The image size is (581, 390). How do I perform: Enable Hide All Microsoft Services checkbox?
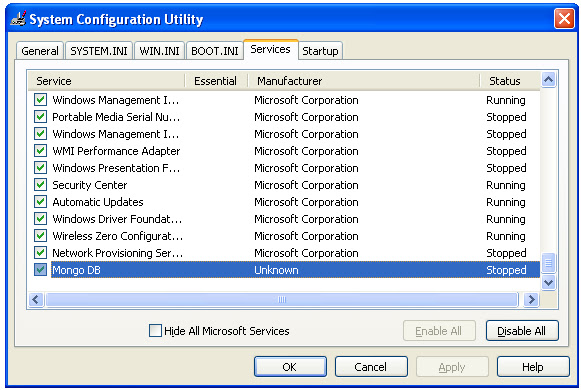click(x=155, y=330)
